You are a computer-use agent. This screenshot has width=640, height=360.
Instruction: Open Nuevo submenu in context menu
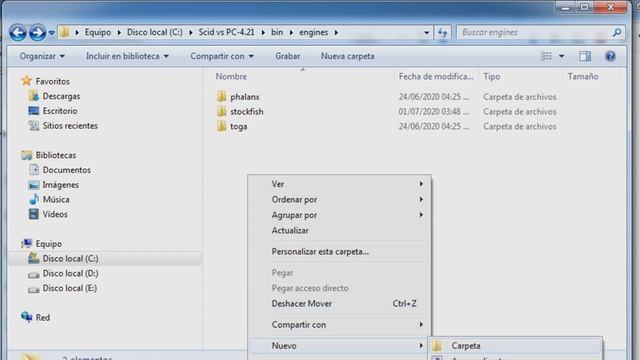click(339, 346)
